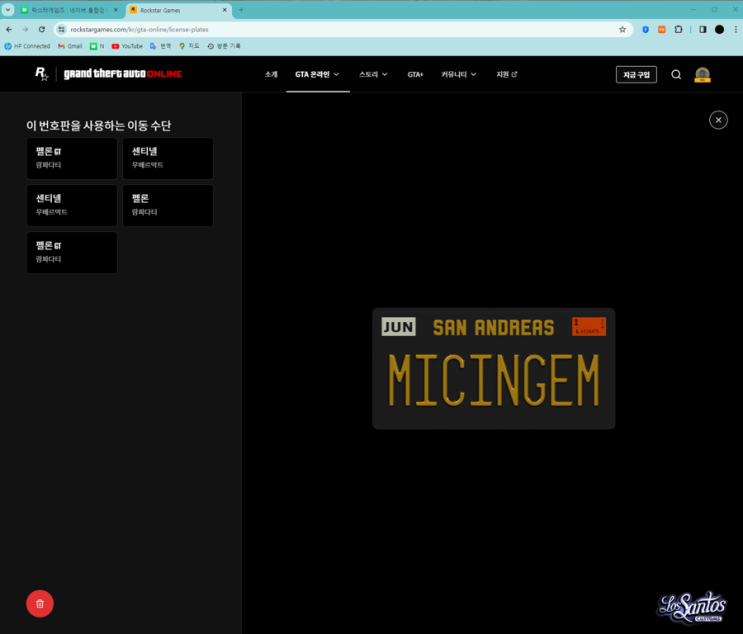Select the 펠론 vehicle card without GT
The width and height of the screenshot is (743, 634).
click(x=168, y=205)
